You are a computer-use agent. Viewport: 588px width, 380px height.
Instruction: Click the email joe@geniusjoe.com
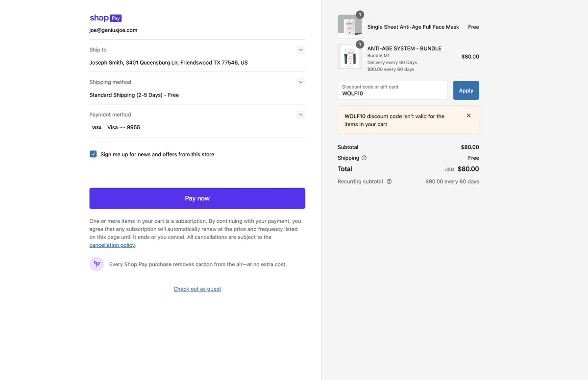coord(113,30)
